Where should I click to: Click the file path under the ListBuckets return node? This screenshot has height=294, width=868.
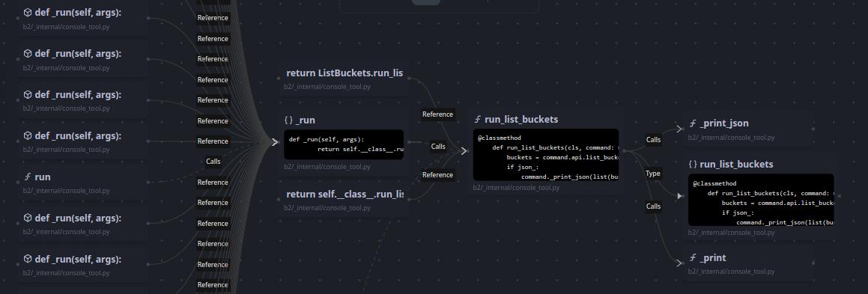(327, 87)
